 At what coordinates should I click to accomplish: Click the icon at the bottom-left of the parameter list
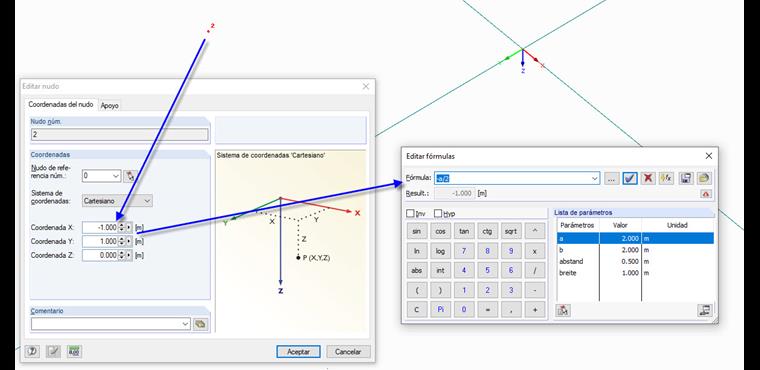click(563, 310)
